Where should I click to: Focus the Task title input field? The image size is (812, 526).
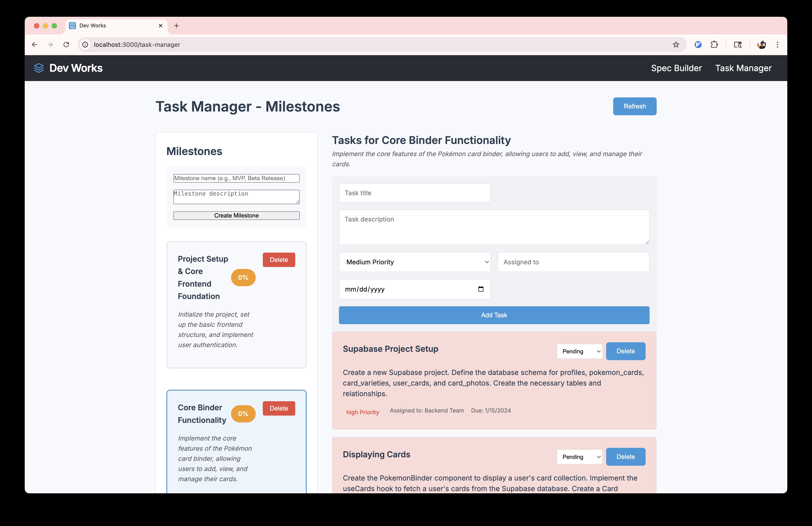(x=414, y=193)
